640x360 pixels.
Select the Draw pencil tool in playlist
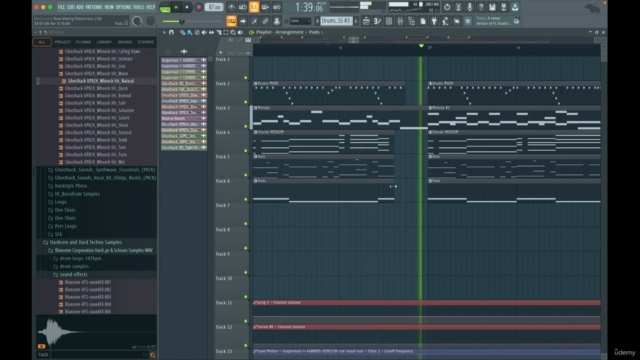coord(182,32)
